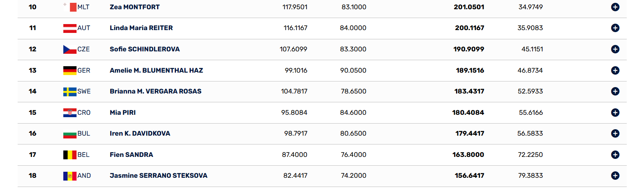The width and height of the screenshot is (644, 189).
Task: Expand Iren K. DAVIDKOVA's details
Action: 615,133
